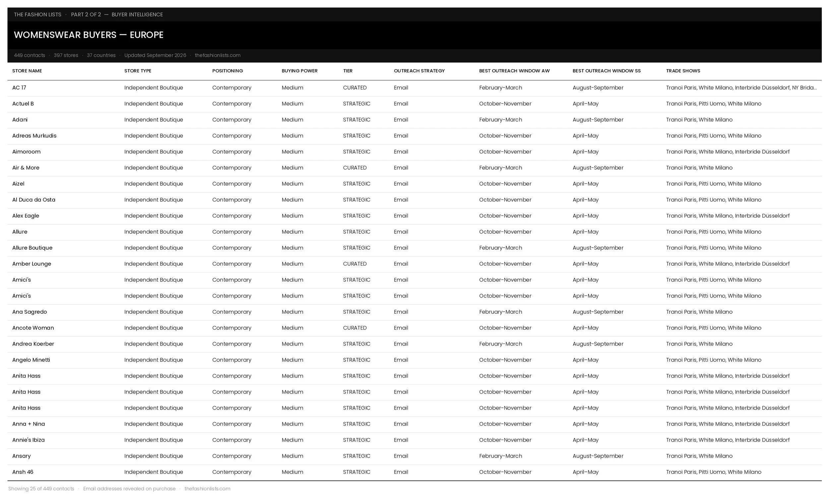Select the TRADE SHOWS column header
The image size is (829, 504).
683,71
